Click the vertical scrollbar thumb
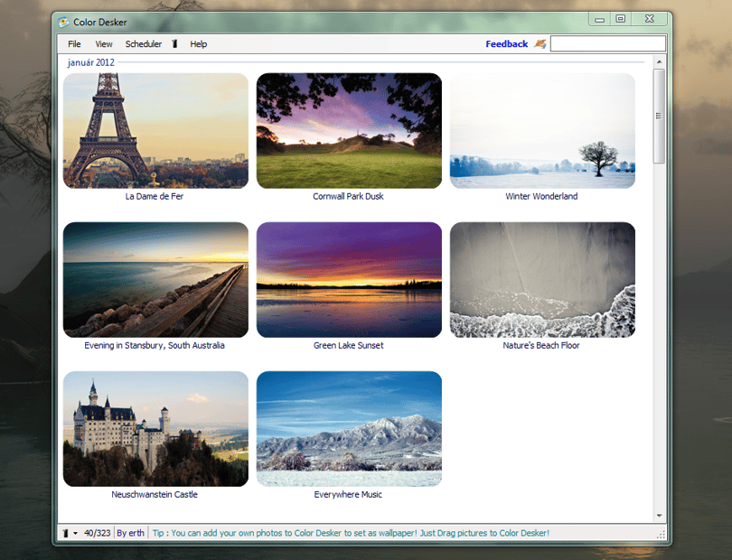This screenshot has height=560, width=732. pyautogui.click(x=659, y=117)
